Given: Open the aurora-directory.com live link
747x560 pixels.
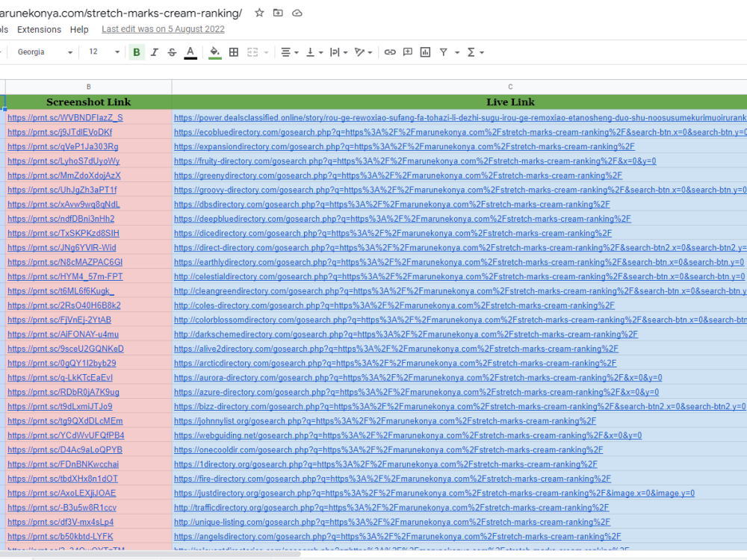Looking at the screenshot, I should coord(418,378).
